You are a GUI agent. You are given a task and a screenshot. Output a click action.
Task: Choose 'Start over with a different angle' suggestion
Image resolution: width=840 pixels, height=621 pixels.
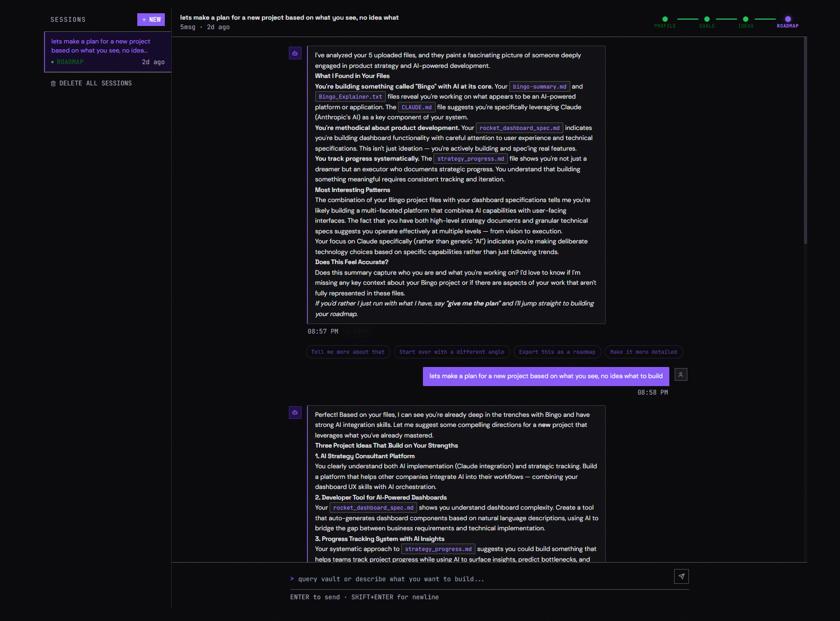click(x=452, y=352)
